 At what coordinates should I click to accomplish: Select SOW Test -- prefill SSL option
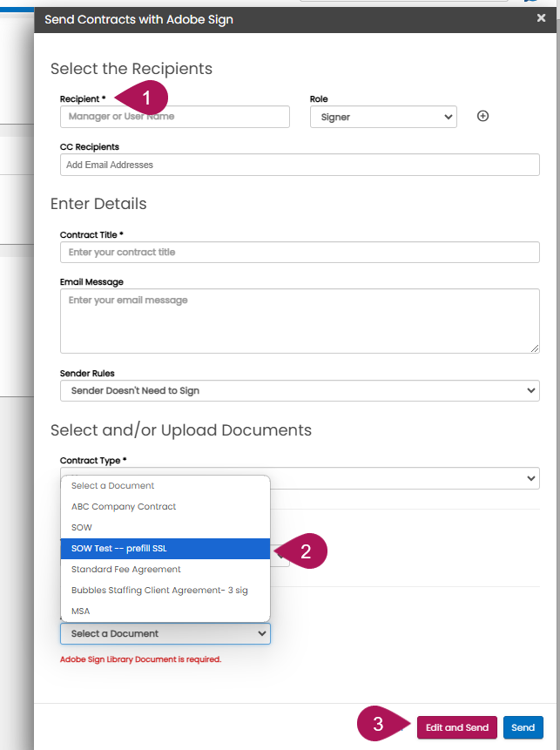pos(165,549)
